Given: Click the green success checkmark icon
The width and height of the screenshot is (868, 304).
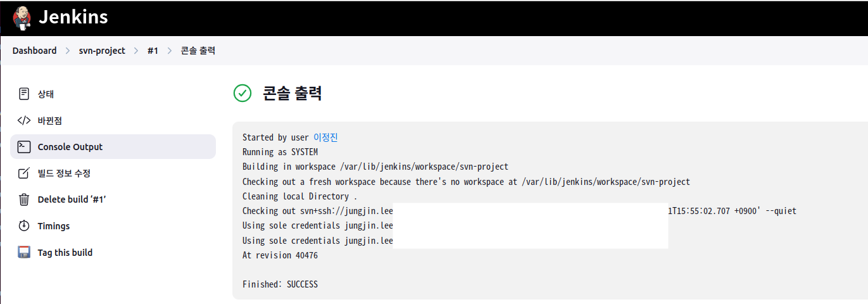Looking at the screenshot, I should pos(242,93).
